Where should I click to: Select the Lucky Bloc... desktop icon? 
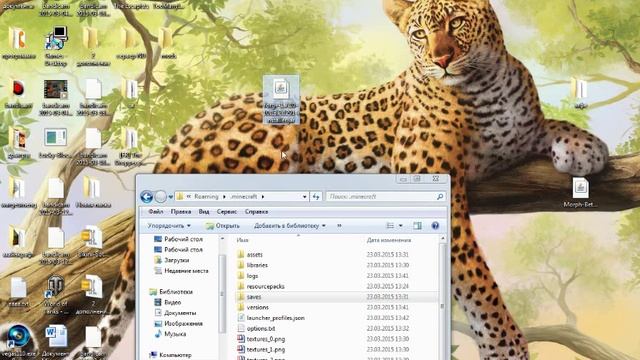coord(55,143)
